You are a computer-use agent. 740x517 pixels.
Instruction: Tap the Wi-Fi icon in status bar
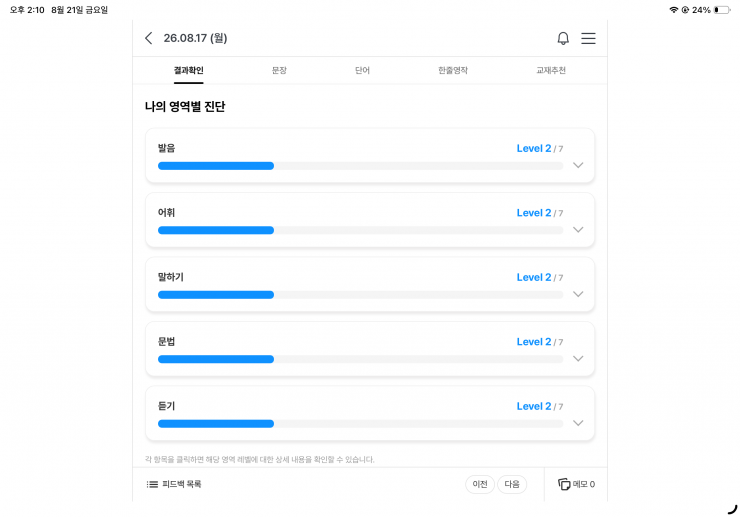pyautogui.click(x=673, y=10)
